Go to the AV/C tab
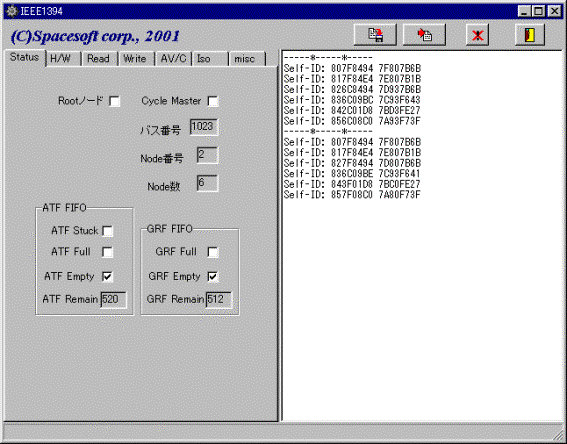The width and height of the screenshot is (567, 444). coord(173,59)
